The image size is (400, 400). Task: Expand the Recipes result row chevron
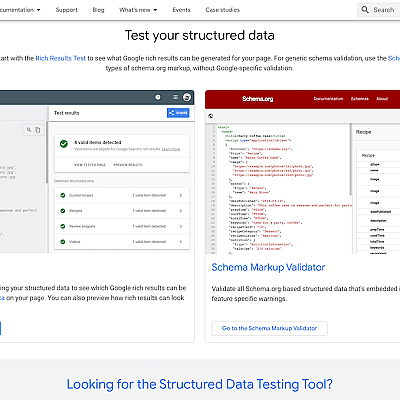click(x=181, y=211)
